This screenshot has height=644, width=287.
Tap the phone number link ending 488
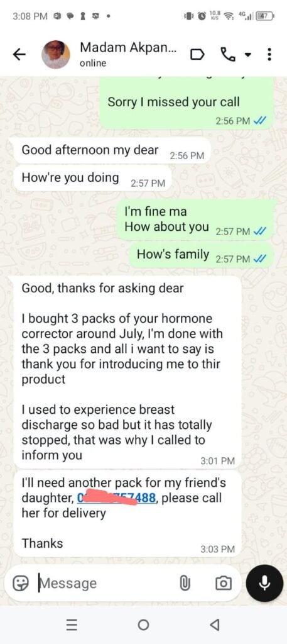(x=116, y=498)
